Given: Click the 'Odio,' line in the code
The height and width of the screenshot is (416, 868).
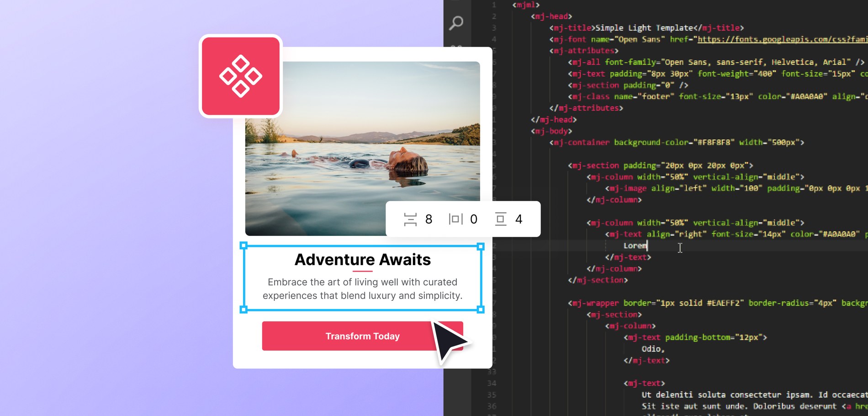Looking at the screenshot, I should click(653, 349).
